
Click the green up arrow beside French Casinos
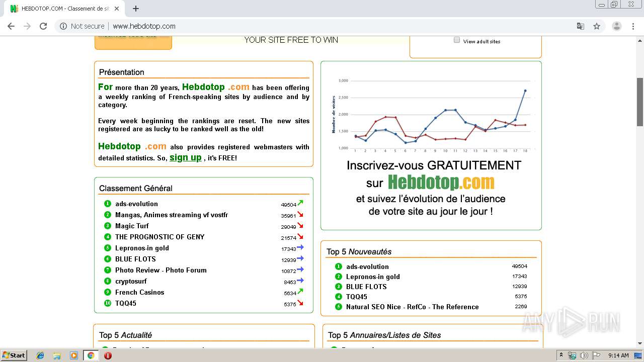coord(300,291)
